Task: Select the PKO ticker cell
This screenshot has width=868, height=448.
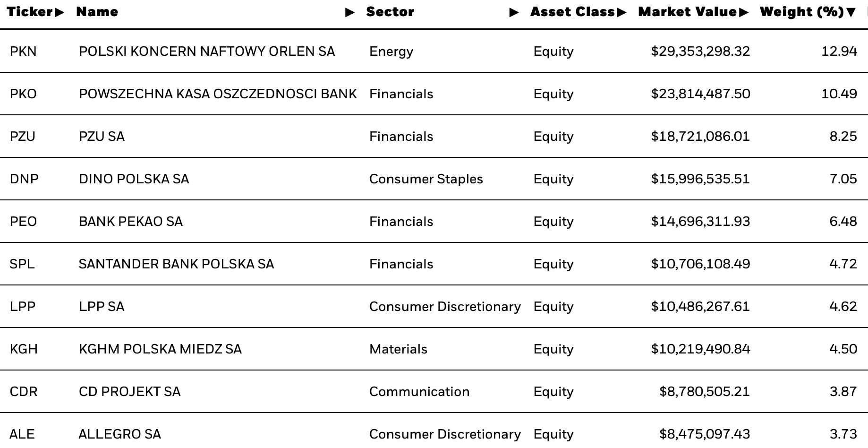Action: [23, 94]
